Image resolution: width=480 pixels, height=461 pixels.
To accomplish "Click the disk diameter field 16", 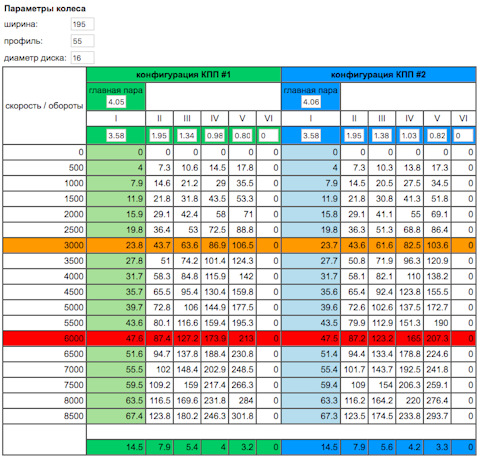I will coord(82,58).
